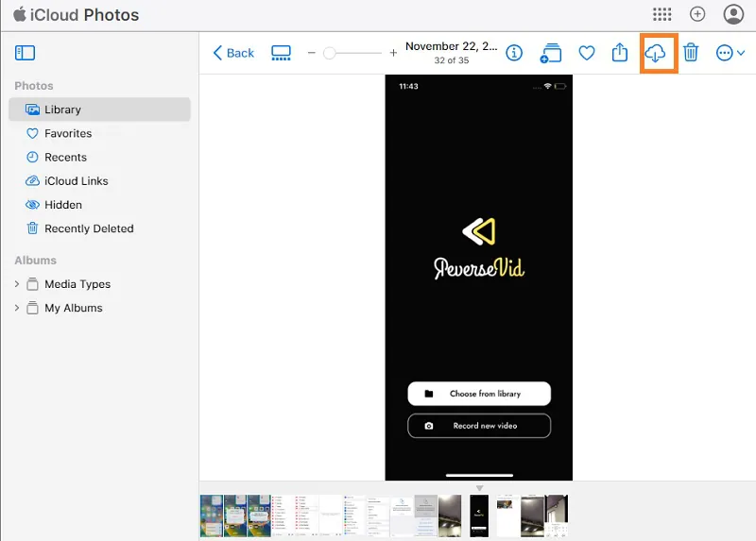Screen dimensions: 756x541
Task: Click the circled plus create icon
Action: pos(697,14)
